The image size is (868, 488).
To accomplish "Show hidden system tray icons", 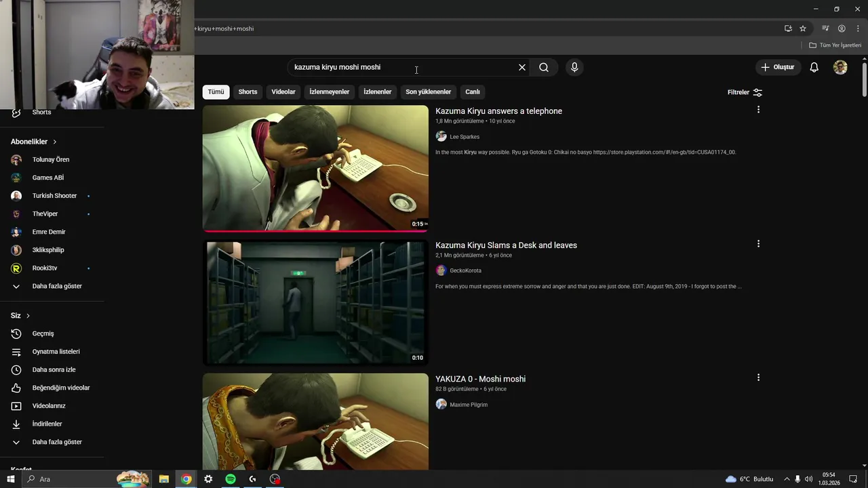I will 787,479.
